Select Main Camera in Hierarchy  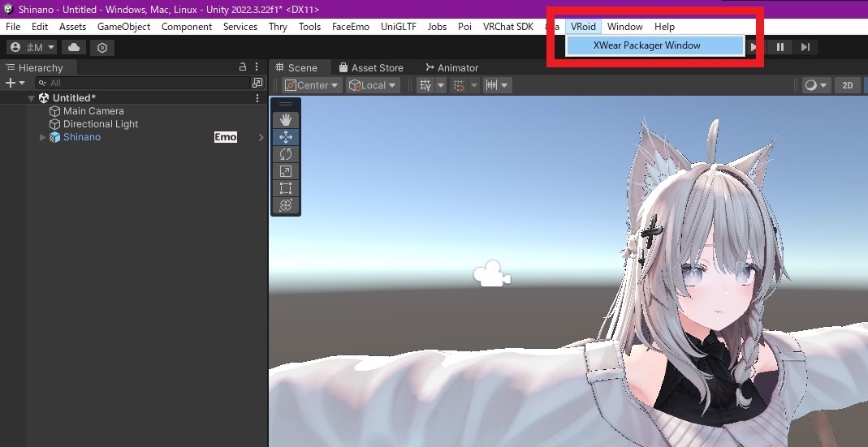tap(93, 111)
